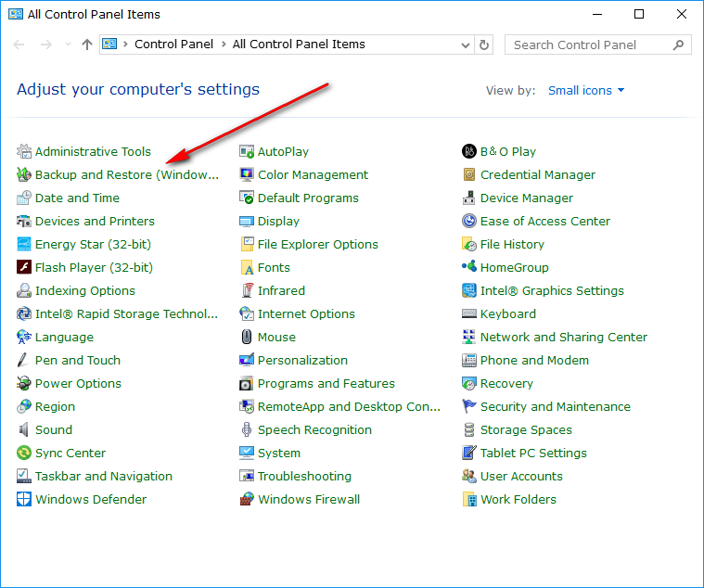Click the Windows Firewall icon
The width and height of the screenshot is (704, 588).
tap(247, 499)
